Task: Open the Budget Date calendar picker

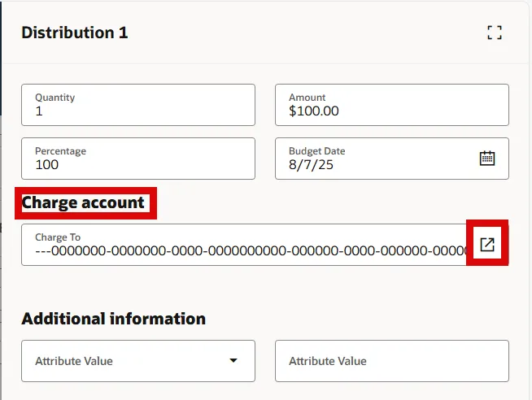Action: [487, 159]
